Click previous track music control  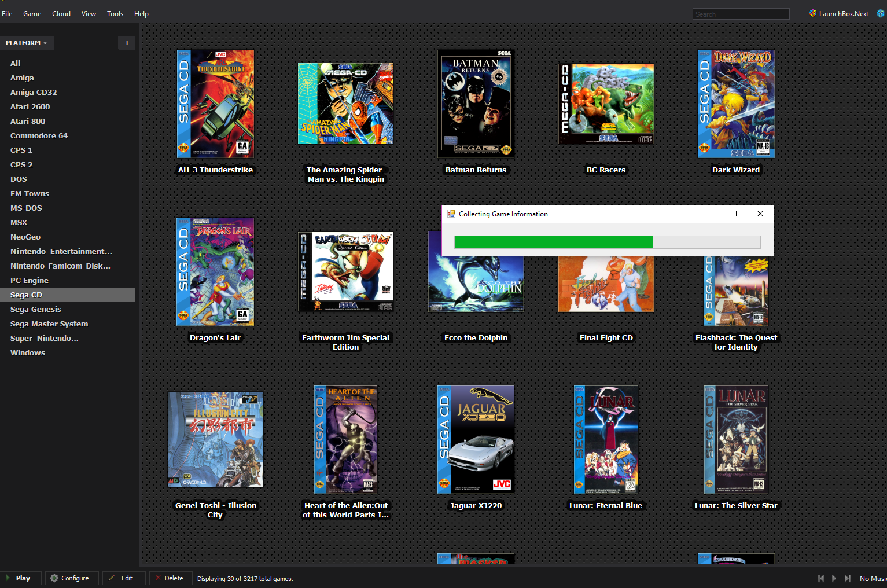(820, 578)
